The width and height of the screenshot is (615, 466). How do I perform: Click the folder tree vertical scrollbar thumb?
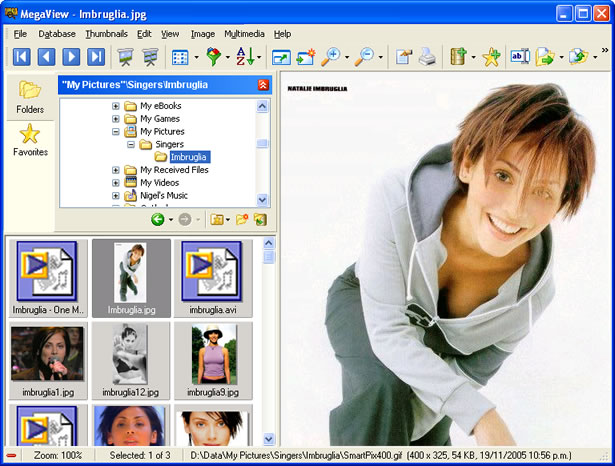click(263, 142)
